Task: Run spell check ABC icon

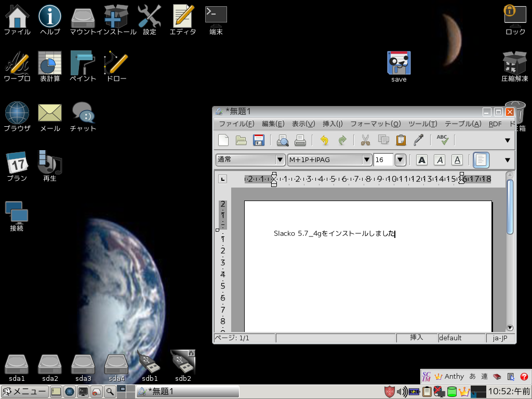Action: [443, 140]
